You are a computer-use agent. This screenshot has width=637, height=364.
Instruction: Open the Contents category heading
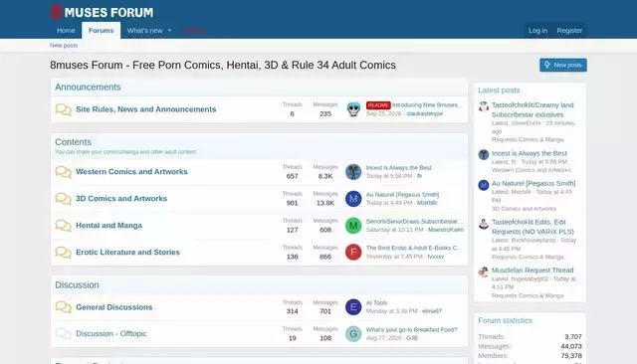(73, 142)
